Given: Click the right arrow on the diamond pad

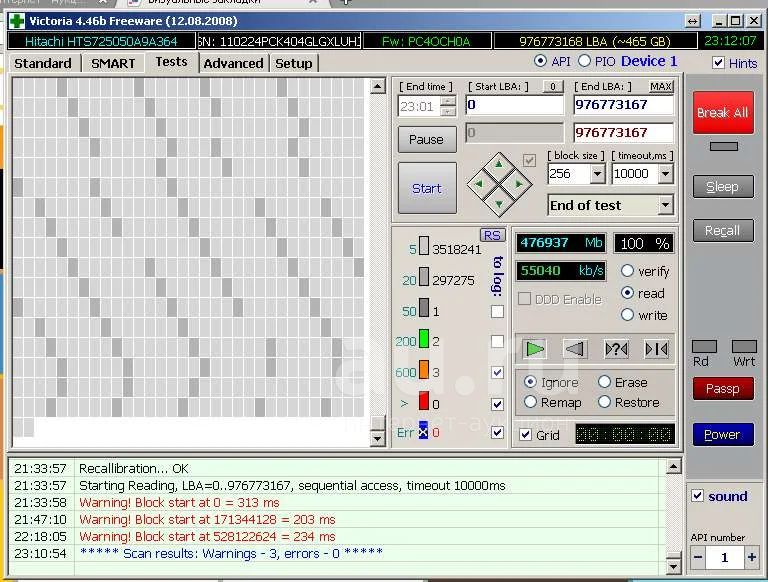Looking at the screenshot, I should click(519, 184).
